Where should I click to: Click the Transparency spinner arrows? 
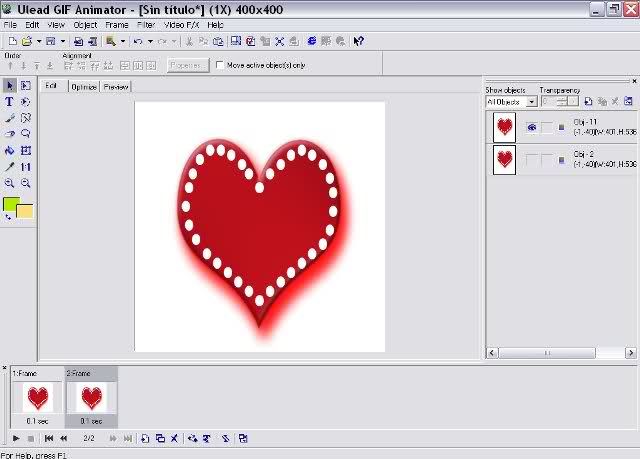tap(562, 102)
